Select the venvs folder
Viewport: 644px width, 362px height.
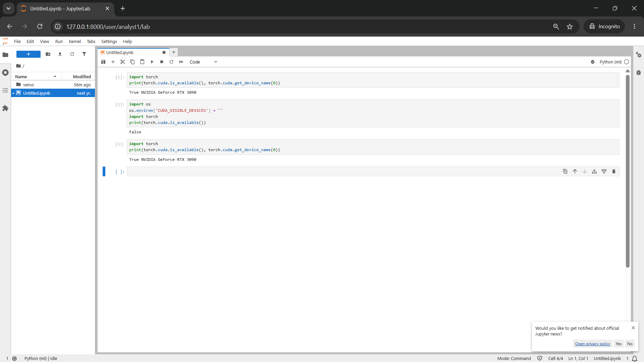tap(53, 85)
